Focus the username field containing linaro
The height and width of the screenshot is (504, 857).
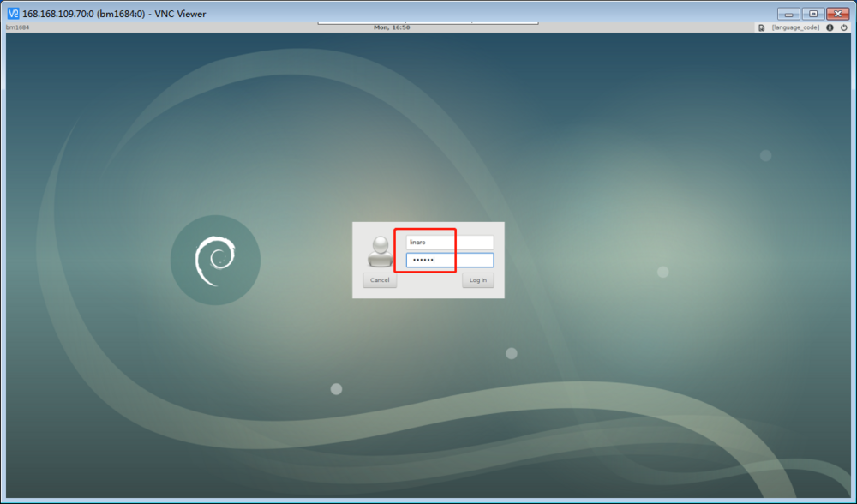tap(449, 243)
